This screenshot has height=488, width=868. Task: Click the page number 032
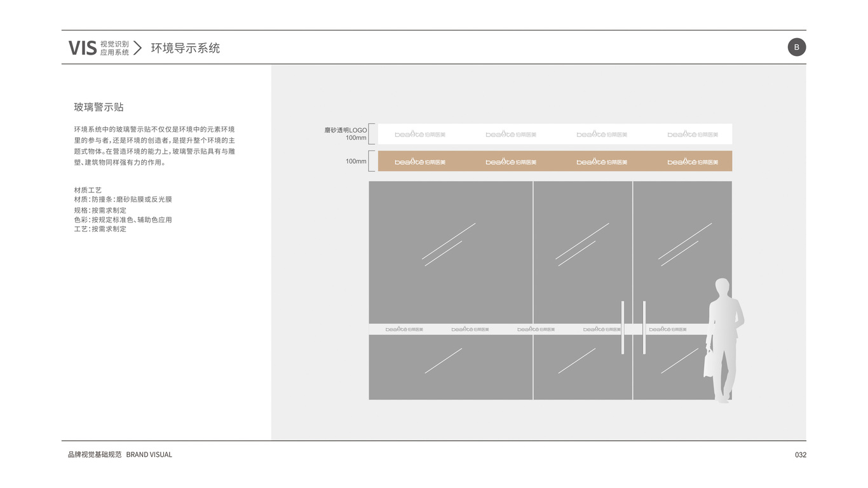pyautogui.click(x=801, y=454)
